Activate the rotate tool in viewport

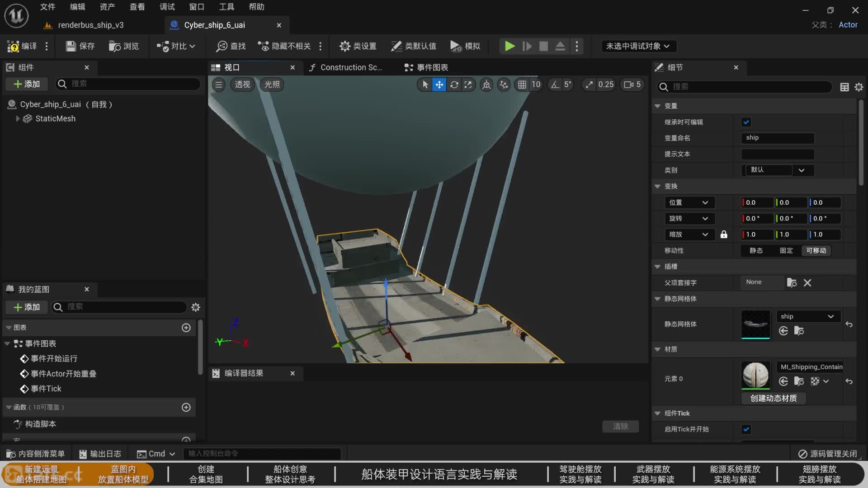coord(454,84)
